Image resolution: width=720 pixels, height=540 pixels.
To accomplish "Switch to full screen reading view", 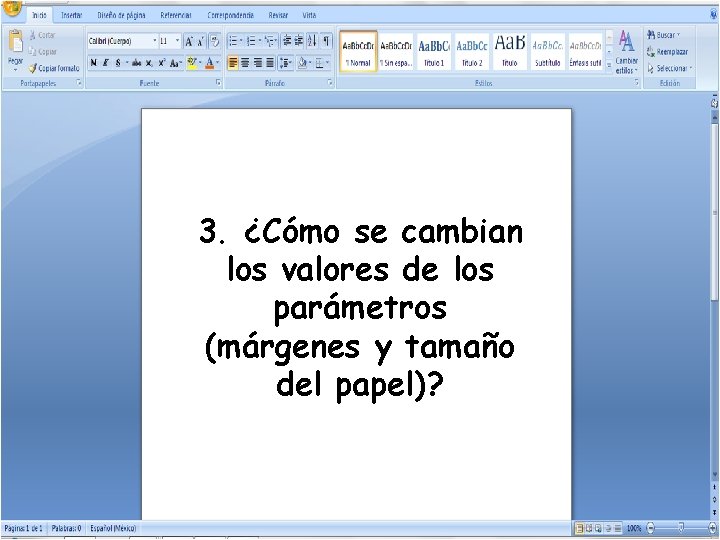I will (x=589, y=529).
